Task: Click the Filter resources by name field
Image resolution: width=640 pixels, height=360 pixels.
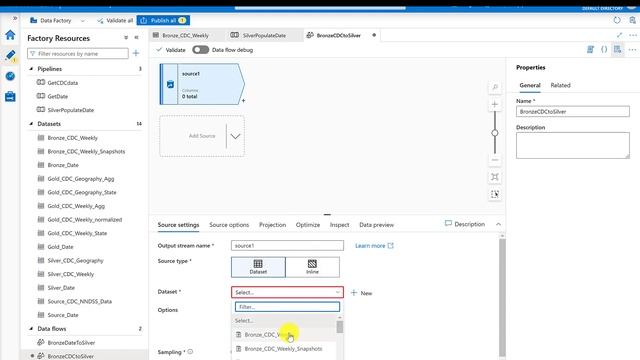Action: point(78,53)
